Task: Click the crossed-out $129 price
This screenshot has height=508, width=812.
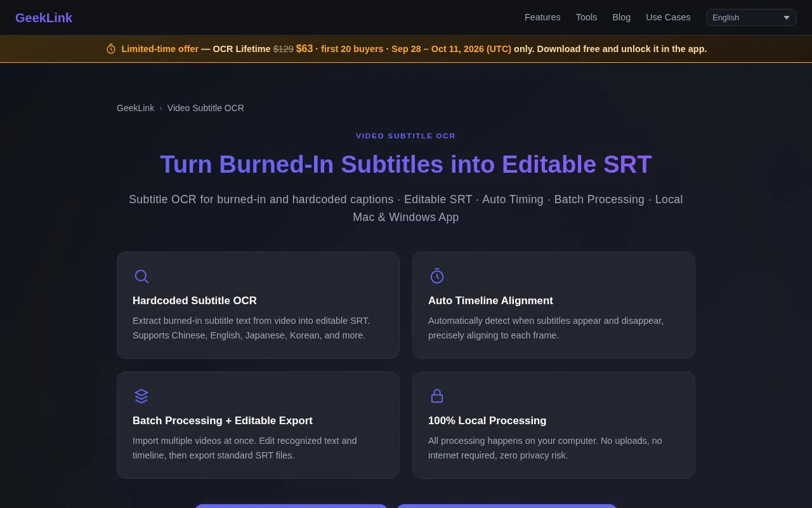Action: [284, 49]
